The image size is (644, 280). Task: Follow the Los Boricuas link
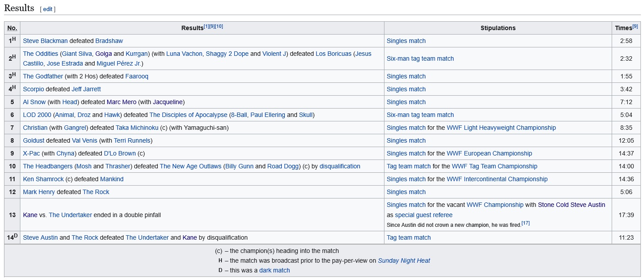334,54
